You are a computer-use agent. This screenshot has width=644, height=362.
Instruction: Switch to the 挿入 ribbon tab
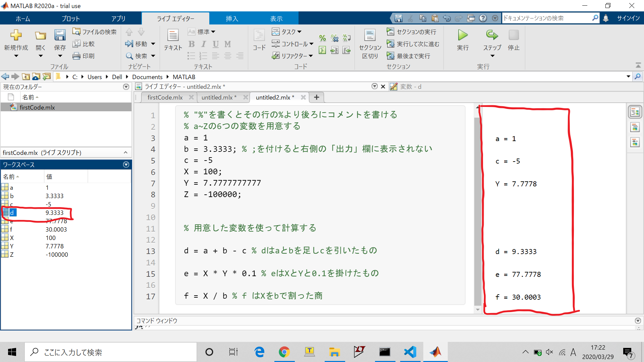point(232,18)
